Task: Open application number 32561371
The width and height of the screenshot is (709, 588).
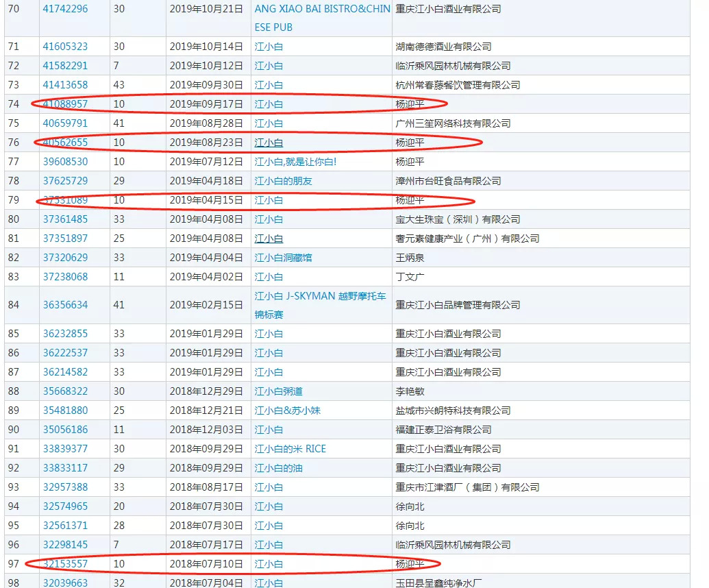Action: [x=65, y=526]
